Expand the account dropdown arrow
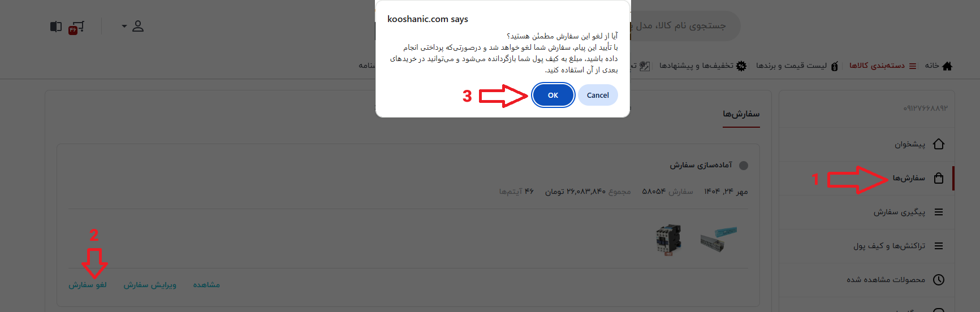Viewport: 980px width, 312px height. 124,26
